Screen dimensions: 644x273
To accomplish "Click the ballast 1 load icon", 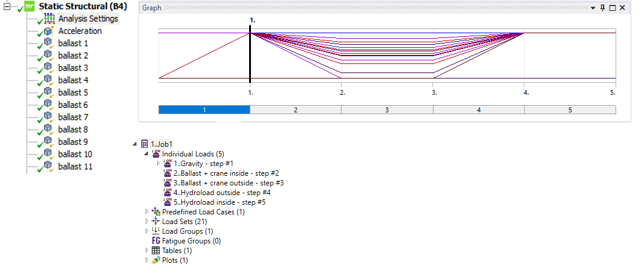I will 49,43.
